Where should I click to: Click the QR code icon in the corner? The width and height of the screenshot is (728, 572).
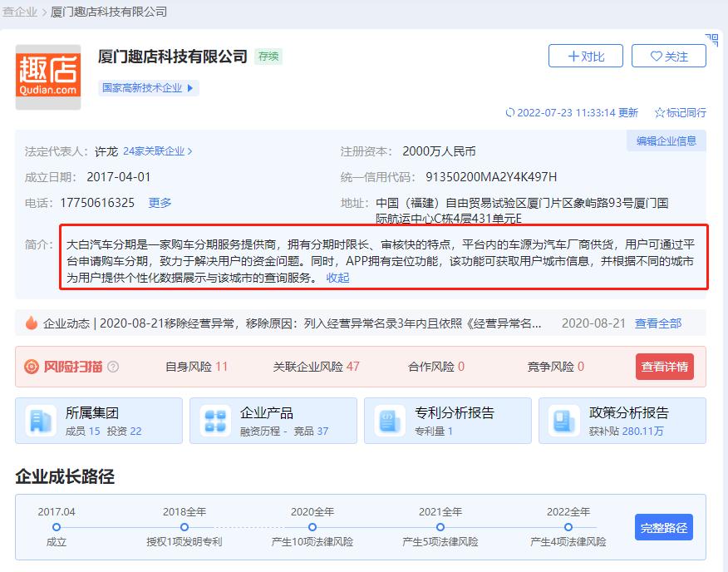[x=711, y=39]
